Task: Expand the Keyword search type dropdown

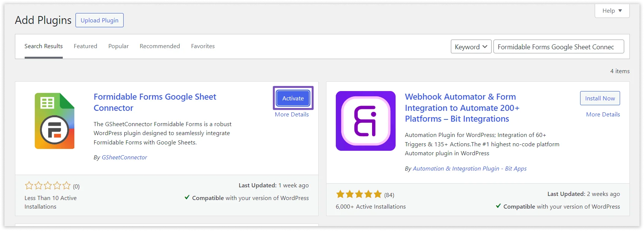Action: [471, 47]
